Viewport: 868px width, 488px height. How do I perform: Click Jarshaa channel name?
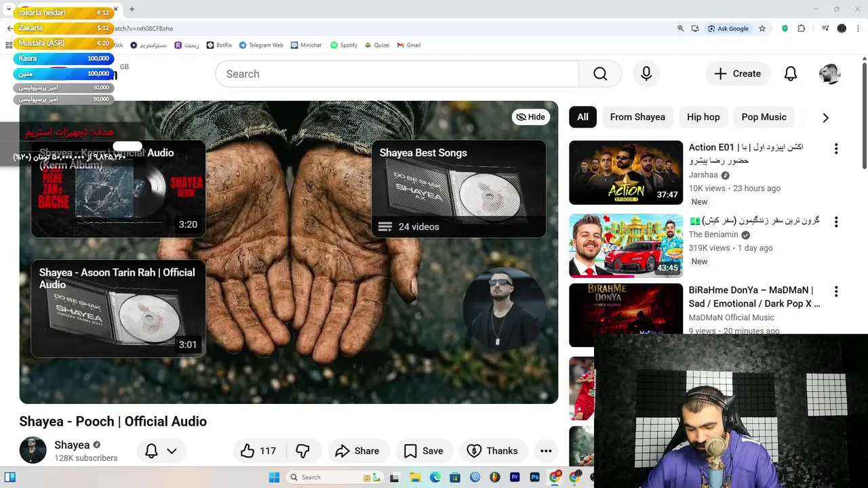tap(703, 175)
